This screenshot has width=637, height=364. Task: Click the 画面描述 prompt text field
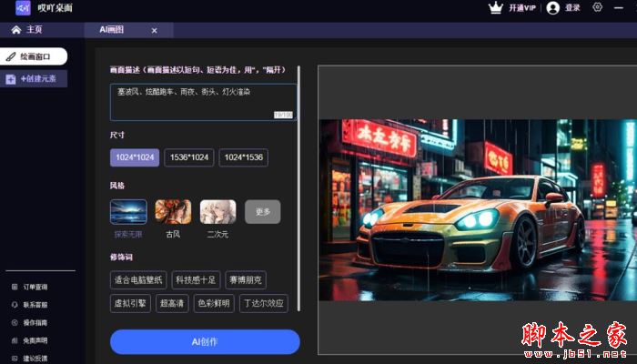(x=203, y=102)
